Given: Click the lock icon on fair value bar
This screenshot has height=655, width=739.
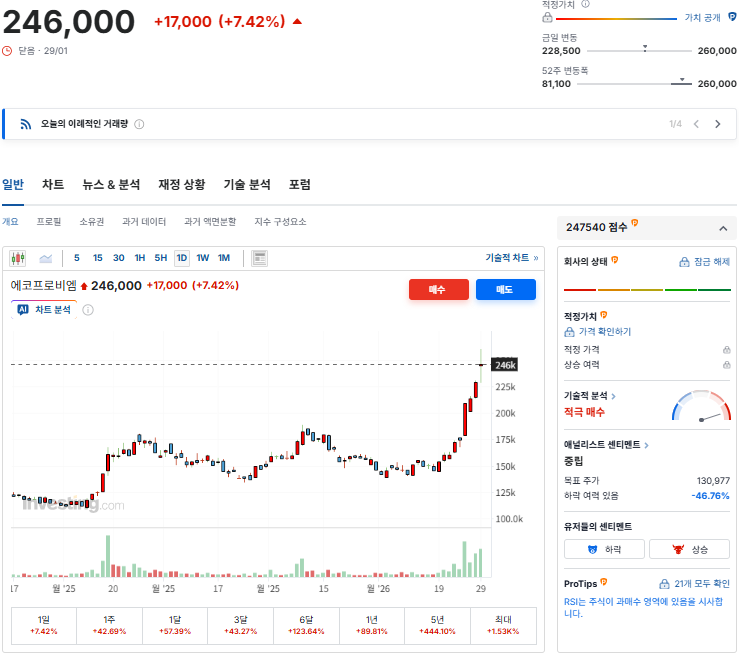Looking at the screenshot, I should tap(547, 17).
